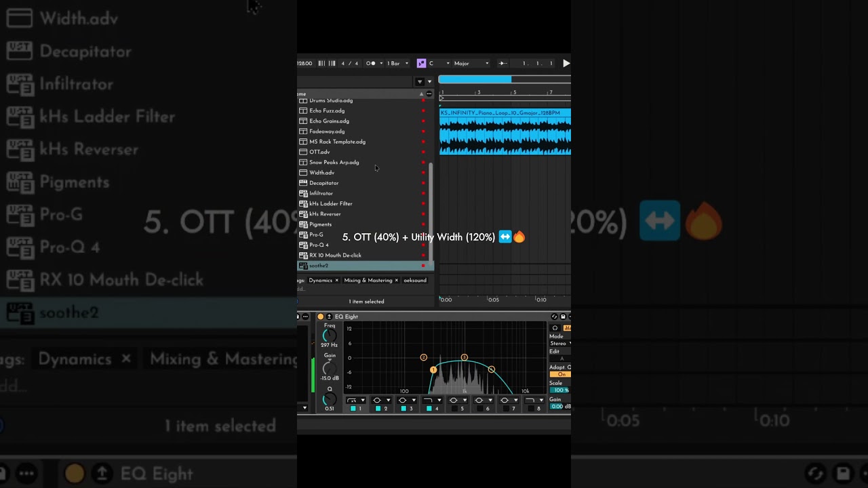Toggle EQ band 7 activator
The image size is (868, 488).
pyautogui.click(x=505, y=409)
